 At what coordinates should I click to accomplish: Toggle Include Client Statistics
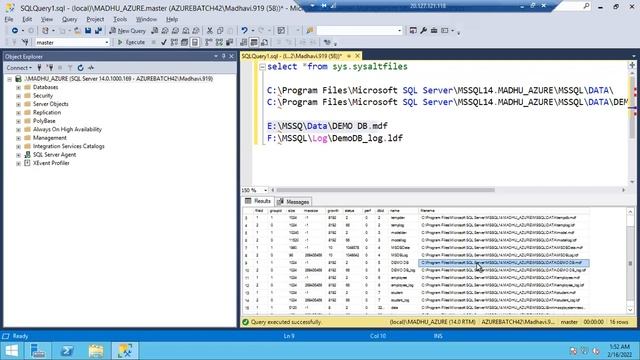point(229,42)
